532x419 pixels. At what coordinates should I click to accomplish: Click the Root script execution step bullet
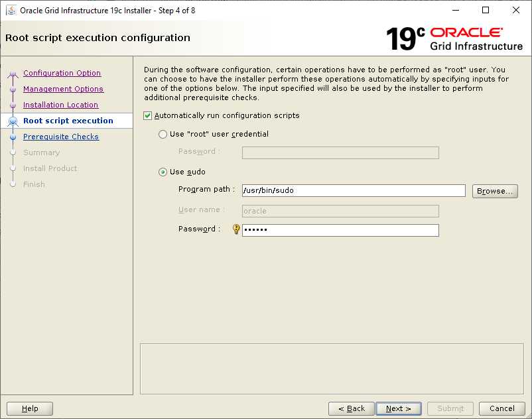[x=13, y=121]
